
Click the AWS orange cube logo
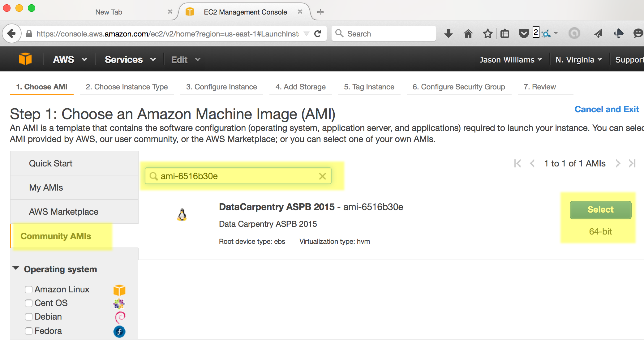[x=25, y=59]
